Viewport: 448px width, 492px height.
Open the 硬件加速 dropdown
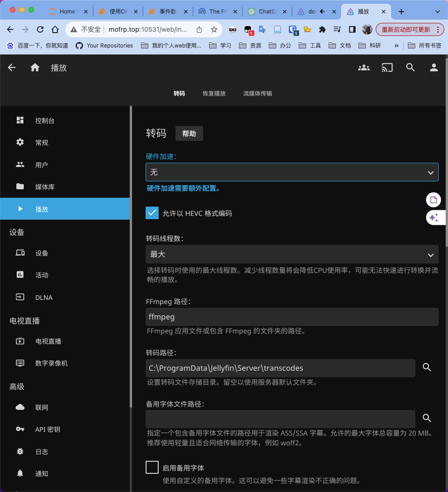point(292,172)
